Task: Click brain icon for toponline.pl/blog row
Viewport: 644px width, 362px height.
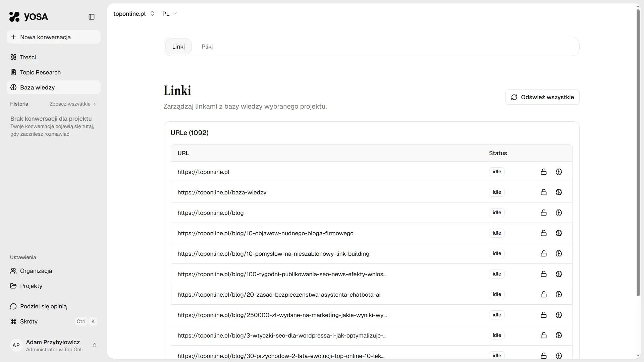Action: pyautogui.click(x=559, y=213)
